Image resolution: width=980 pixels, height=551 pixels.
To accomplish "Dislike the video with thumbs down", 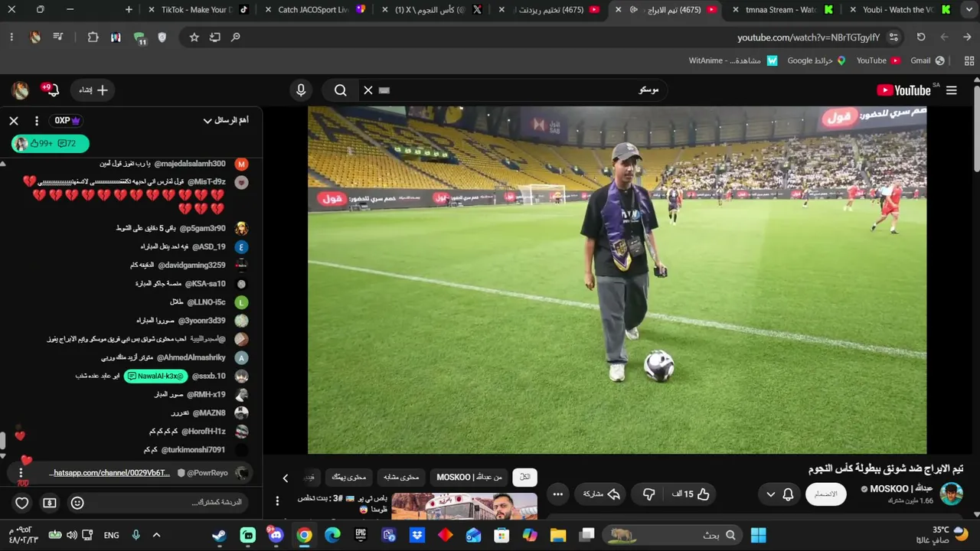I will (649, 494).
